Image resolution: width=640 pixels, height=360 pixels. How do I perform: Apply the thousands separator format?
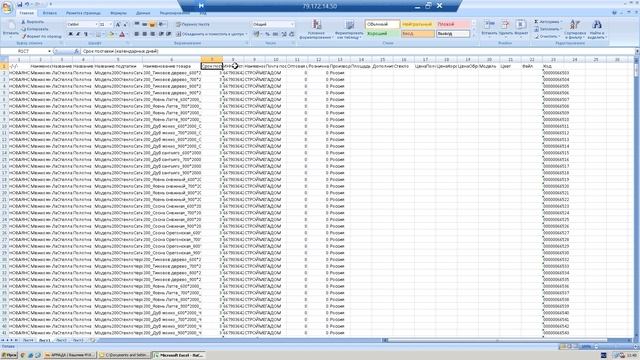(276, 34)
